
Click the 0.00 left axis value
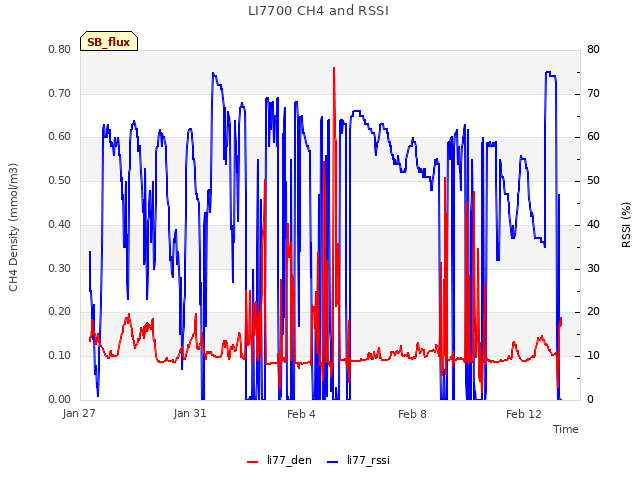[60, 399]
